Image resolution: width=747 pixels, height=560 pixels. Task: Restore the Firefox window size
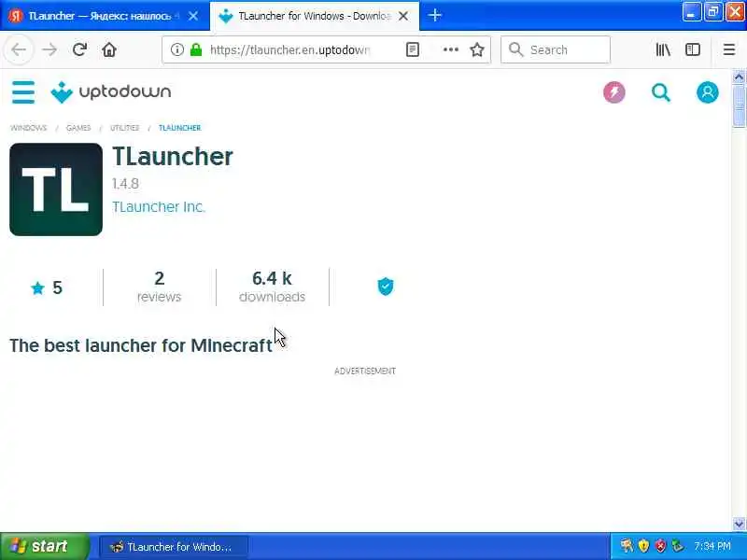coord(713,12)
